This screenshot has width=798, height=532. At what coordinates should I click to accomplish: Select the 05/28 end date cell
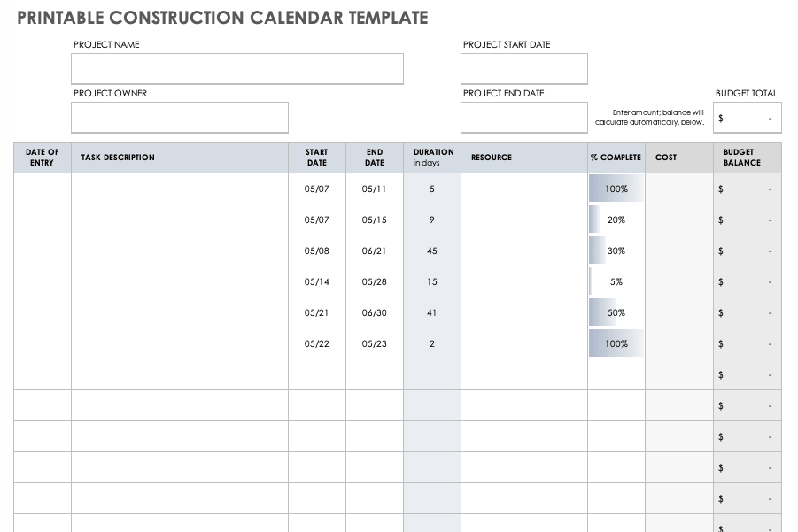click(375, 281)
